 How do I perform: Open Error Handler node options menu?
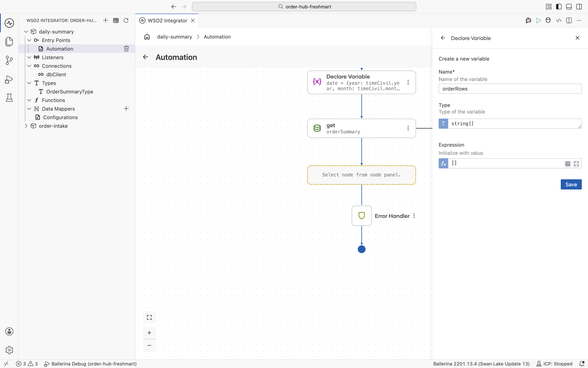pos(414,216)
